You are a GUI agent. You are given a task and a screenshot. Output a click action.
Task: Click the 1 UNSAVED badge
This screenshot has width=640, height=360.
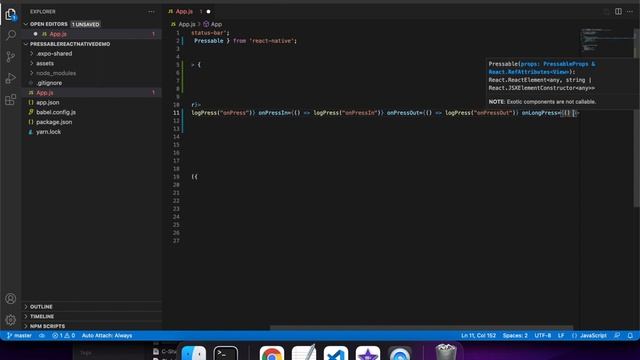86,24
